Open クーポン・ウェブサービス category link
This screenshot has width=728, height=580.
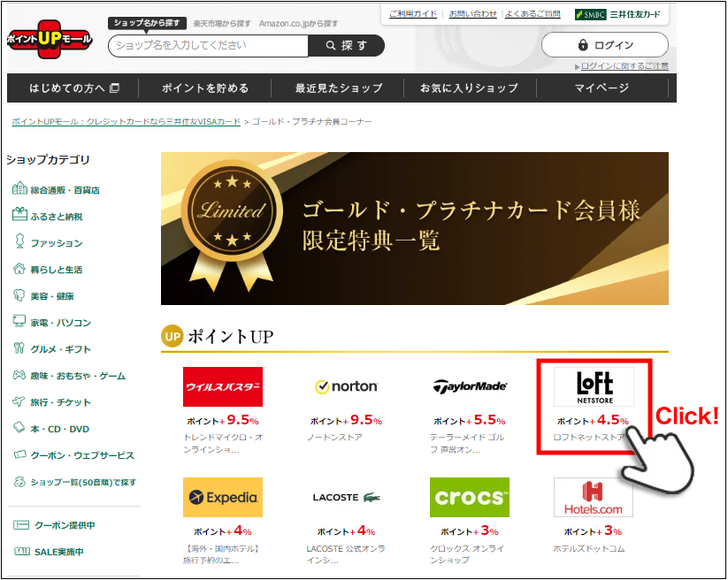tap(82, 455)
